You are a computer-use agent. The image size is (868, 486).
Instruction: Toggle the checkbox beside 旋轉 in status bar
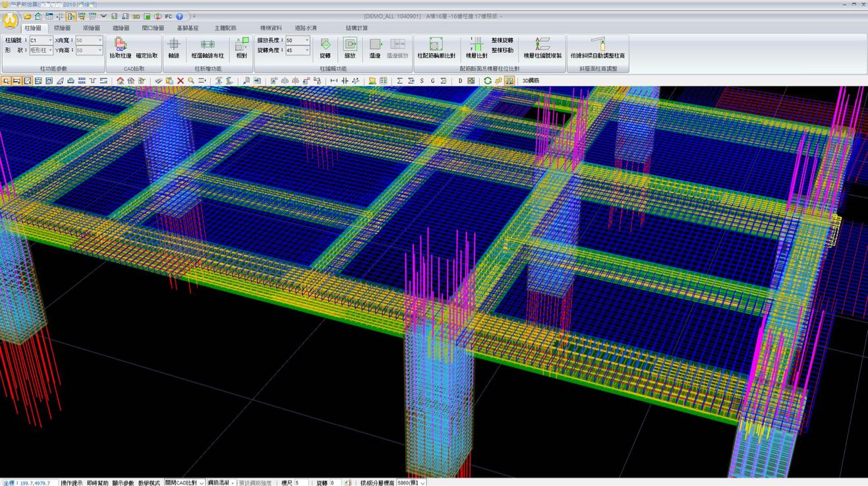pyautogui.click(x=347, y=483)
